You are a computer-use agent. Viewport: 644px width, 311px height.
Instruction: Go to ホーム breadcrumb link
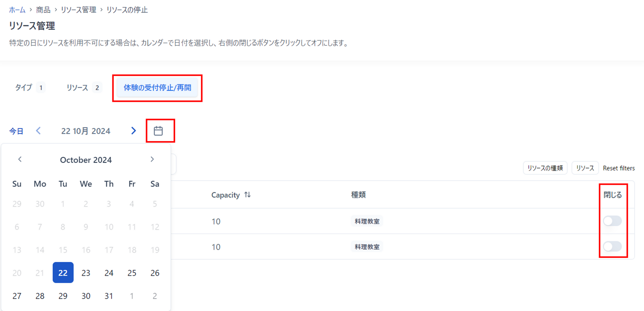[17, 10]
